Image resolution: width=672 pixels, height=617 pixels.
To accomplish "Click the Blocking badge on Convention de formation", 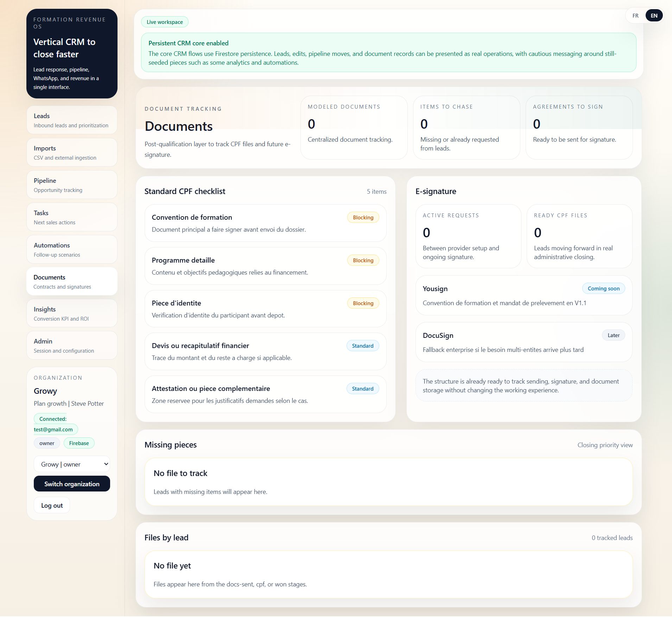I will [x=363, y=217].
